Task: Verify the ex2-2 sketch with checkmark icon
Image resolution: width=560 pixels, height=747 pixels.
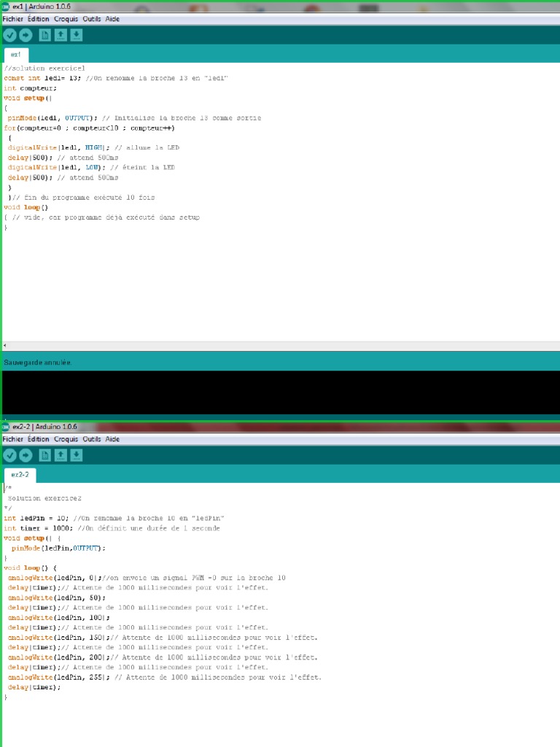Action: (x=9, y=455)
